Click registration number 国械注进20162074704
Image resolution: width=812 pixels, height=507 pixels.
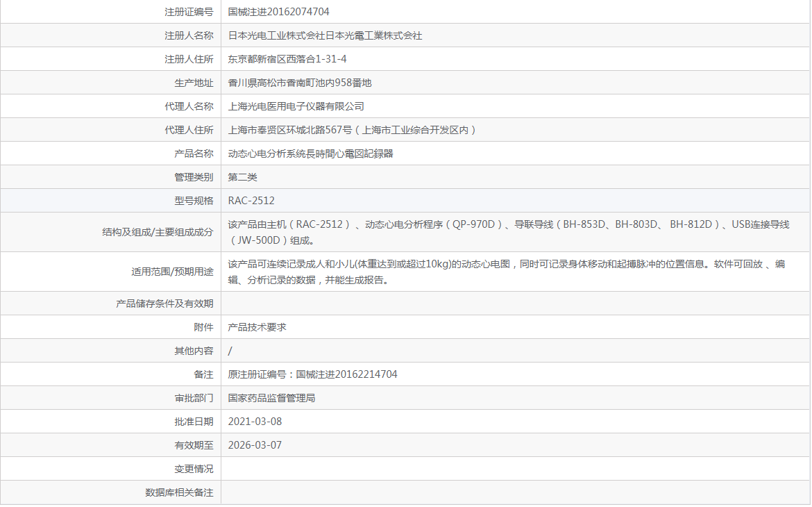pos(278,12)
